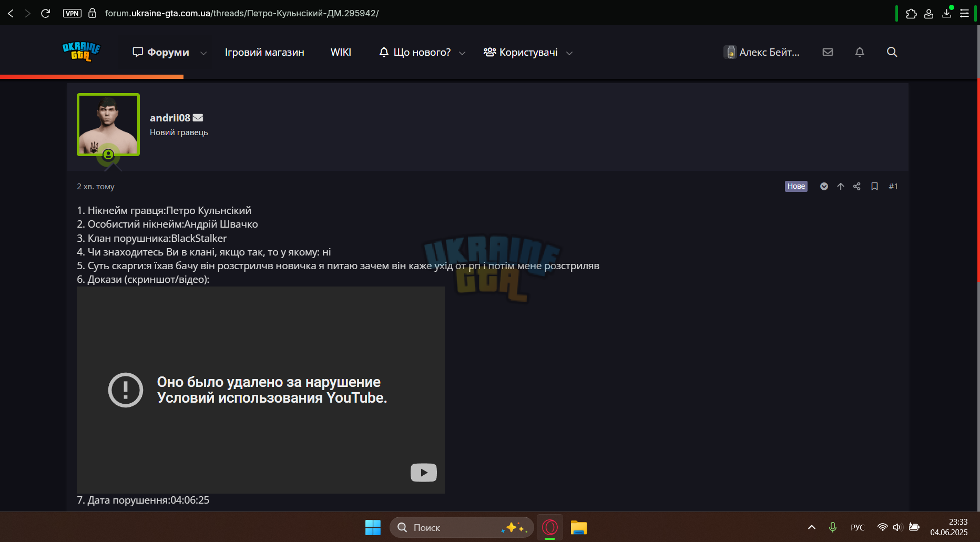Open the browser account profile icon
The width and height of the screenshot is (980, 542).
(929, 14)
